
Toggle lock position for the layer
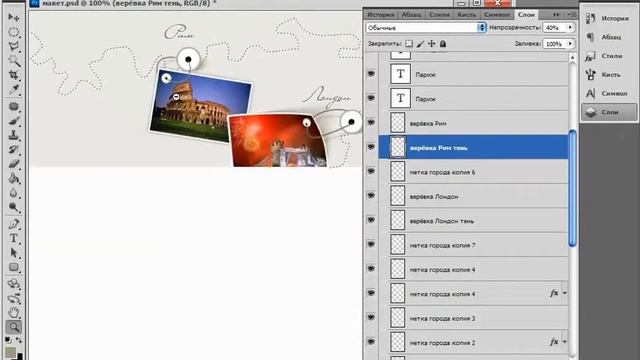click(431, 44)
